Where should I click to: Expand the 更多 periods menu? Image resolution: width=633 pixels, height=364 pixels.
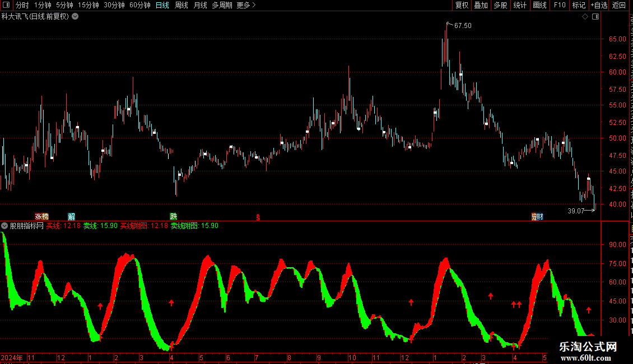246,5
